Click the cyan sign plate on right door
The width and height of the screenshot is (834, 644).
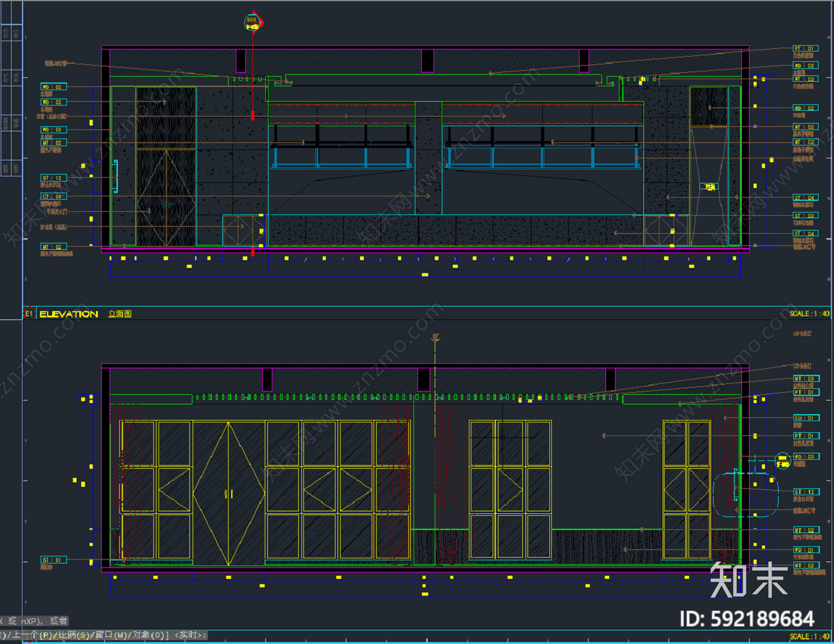(708, 187)
